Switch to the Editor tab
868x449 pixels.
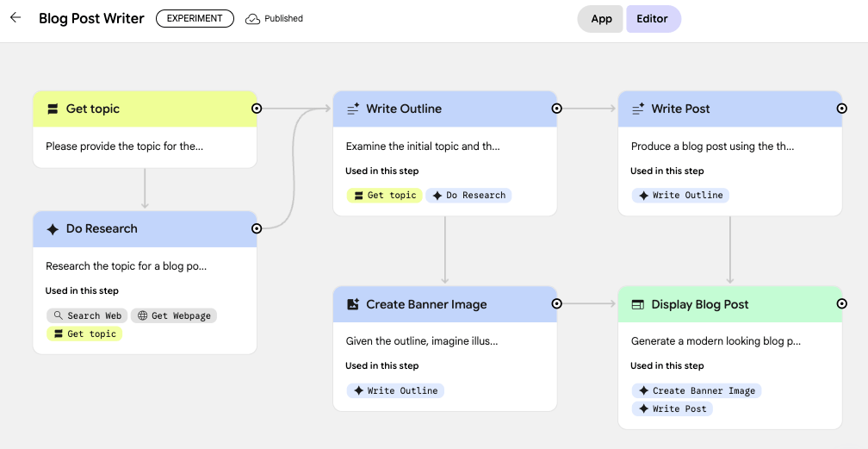click(652, 19)
